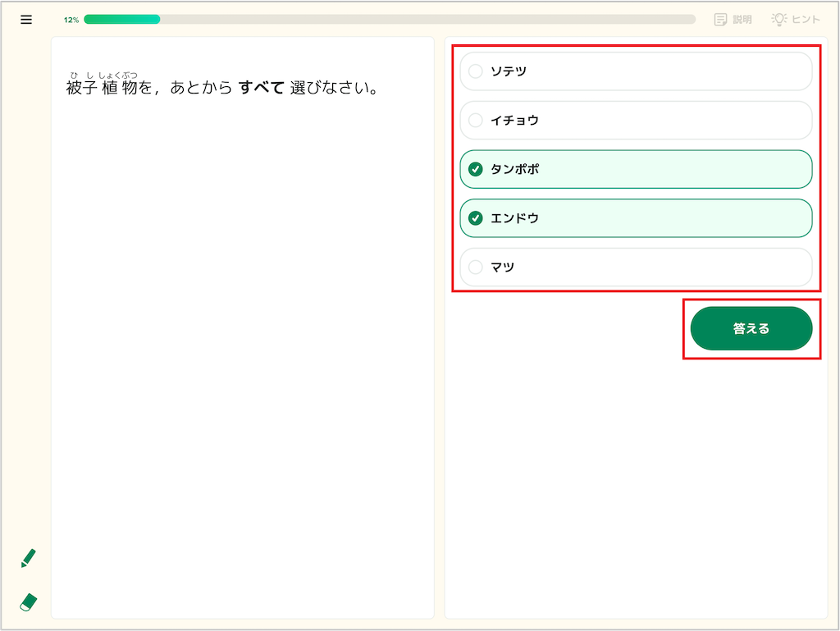840x631 pixels.
Task: Open the hamburger menu
Action: click(26, 20)
